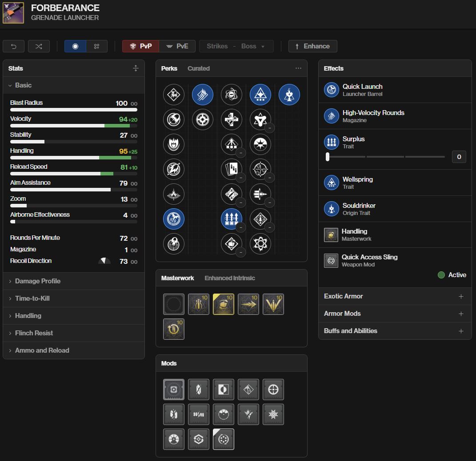Screen dimensions: 476x461
Task: Toggle the minus badge on the Surplus perk
Action: click(241, 227)
